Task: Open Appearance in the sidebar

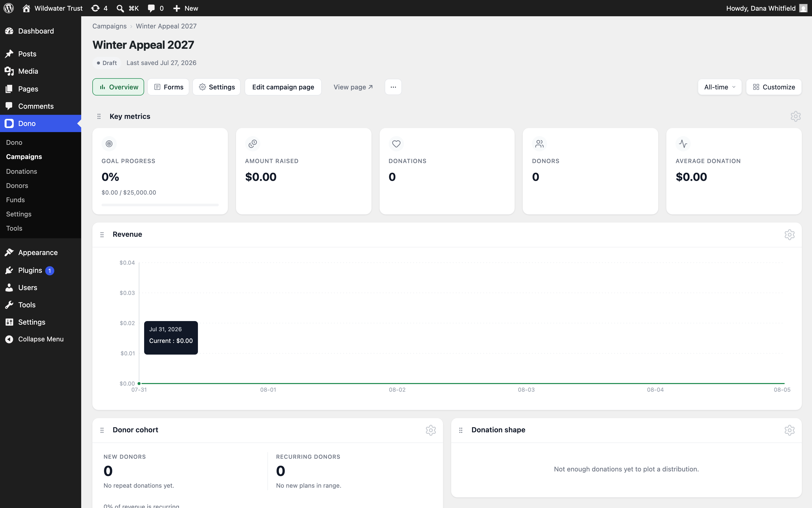Action: 41,253
